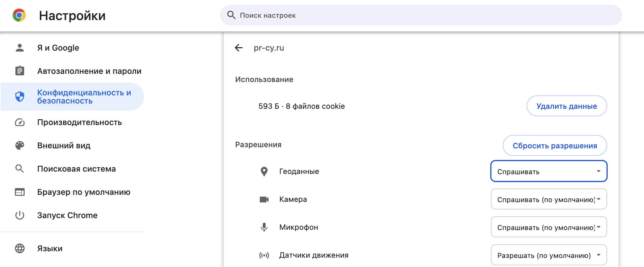Click the location pin icon beside Геоданные
This screenshot has height=267, width=644.
click(264, 171)
